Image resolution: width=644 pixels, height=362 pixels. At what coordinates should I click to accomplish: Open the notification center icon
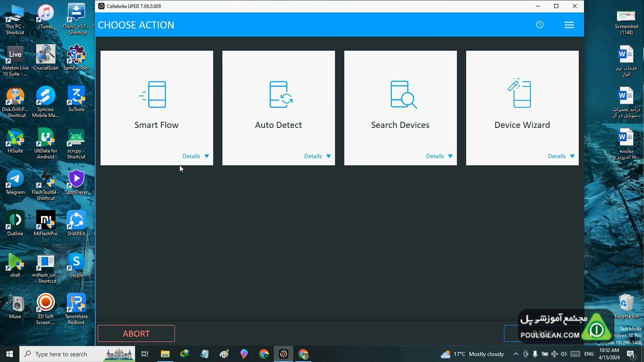click(x=631, y=354)
